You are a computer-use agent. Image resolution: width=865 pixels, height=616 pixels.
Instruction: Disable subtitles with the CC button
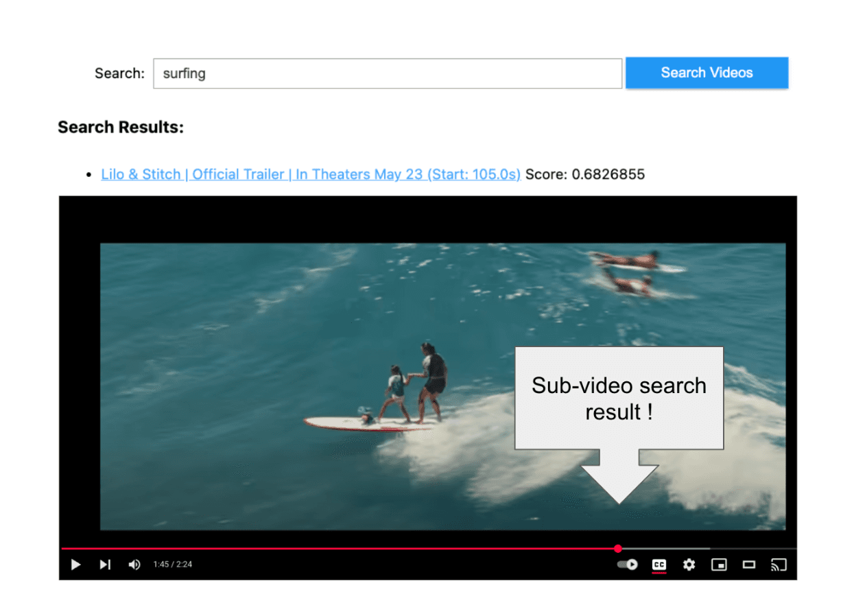click(x=659, y=564)
